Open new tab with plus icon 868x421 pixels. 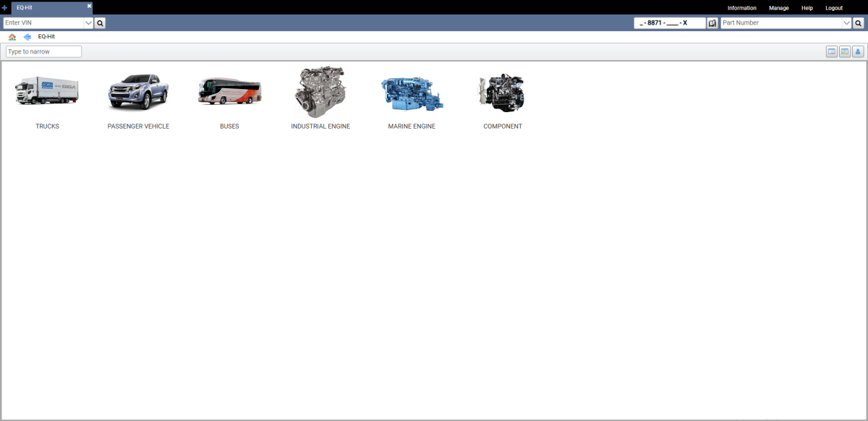5,7
